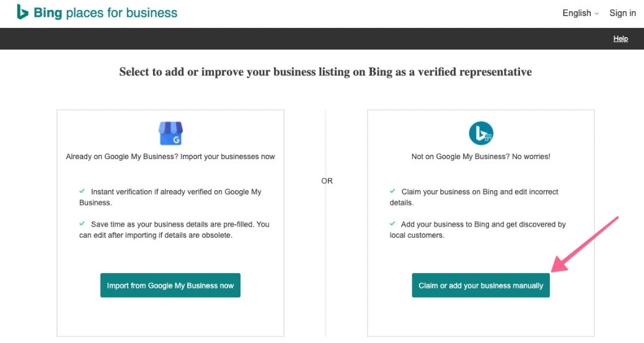Image resolution: width=644 pixels, height=343 pixels.
Task: Click the 'discovered by local customers' description
Action: click(x=478, y=230)
